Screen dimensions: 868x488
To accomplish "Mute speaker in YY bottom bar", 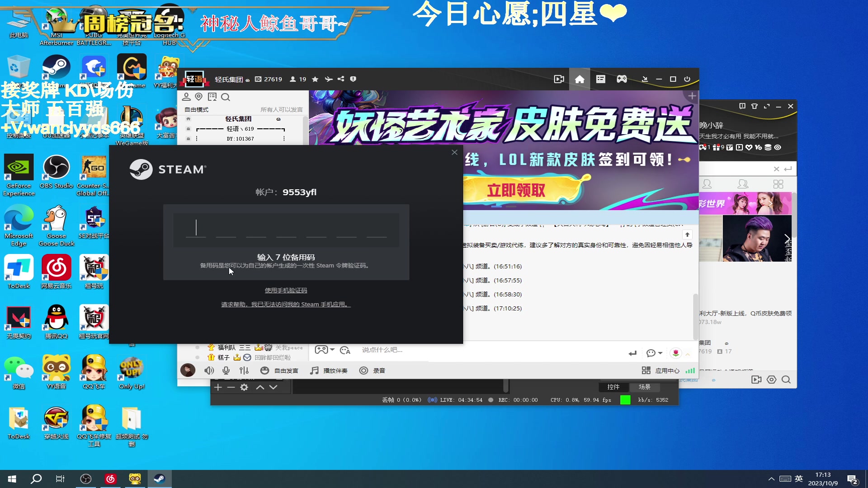I will coord(209,371).
